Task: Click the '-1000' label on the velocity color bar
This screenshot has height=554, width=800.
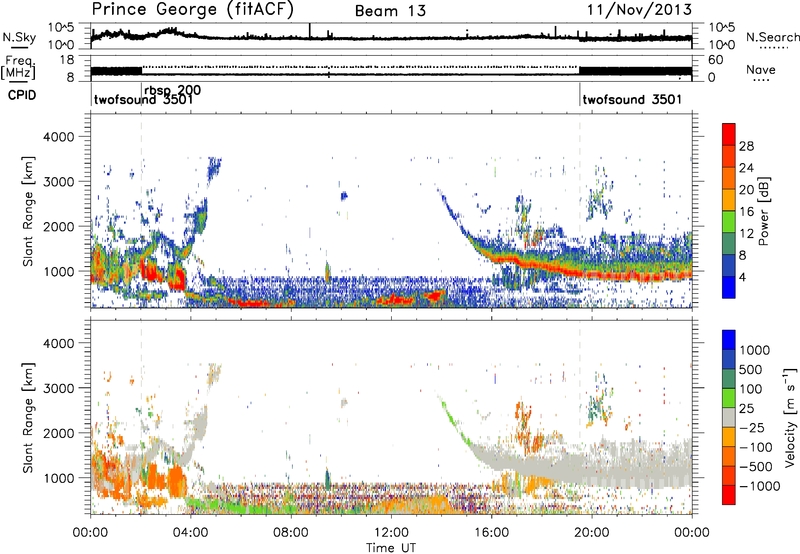Action: point(759,486)
